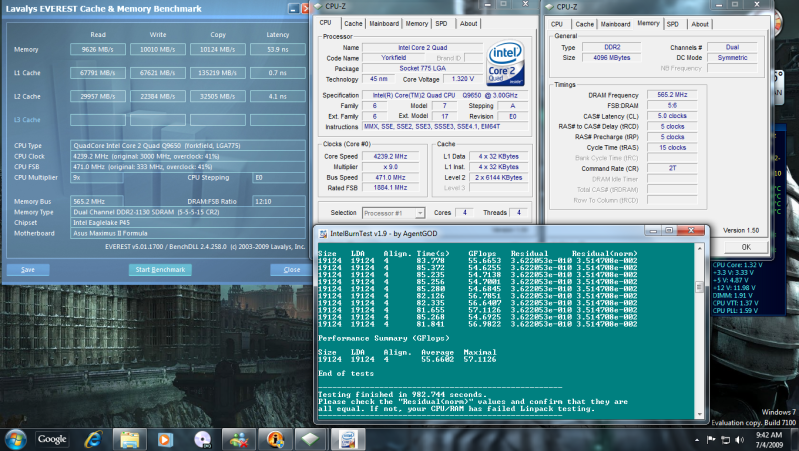Open Windows Media Player taskbar icon

click(x=165, y=439)
